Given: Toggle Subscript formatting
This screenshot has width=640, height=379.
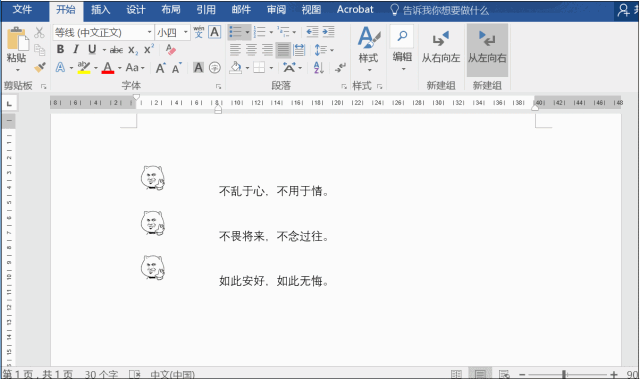Looking at the screenshot, I should click(133, 50).
